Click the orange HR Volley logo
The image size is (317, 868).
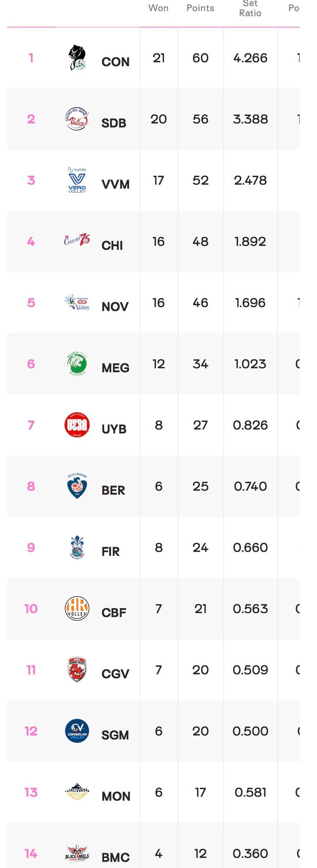[77, 608]
